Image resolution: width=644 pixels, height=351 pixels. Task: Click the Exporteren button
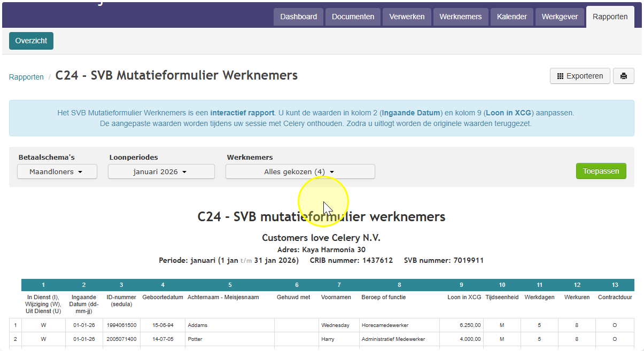[580, 76]
